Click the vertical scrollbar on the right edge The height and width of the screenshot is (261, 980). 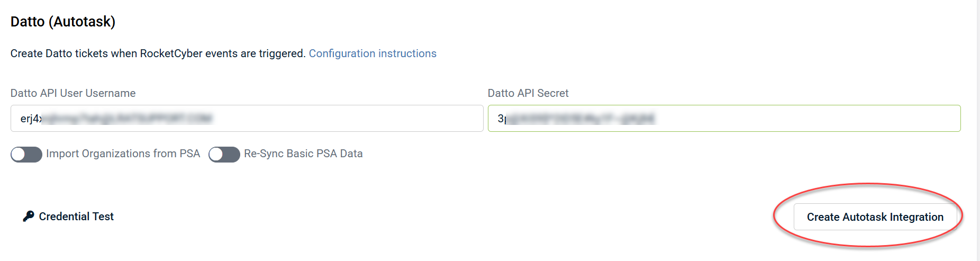coord(978,130)
